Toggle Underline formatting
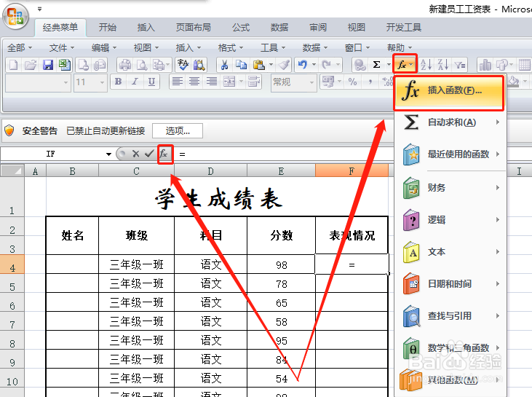 (x=151, y=82)
